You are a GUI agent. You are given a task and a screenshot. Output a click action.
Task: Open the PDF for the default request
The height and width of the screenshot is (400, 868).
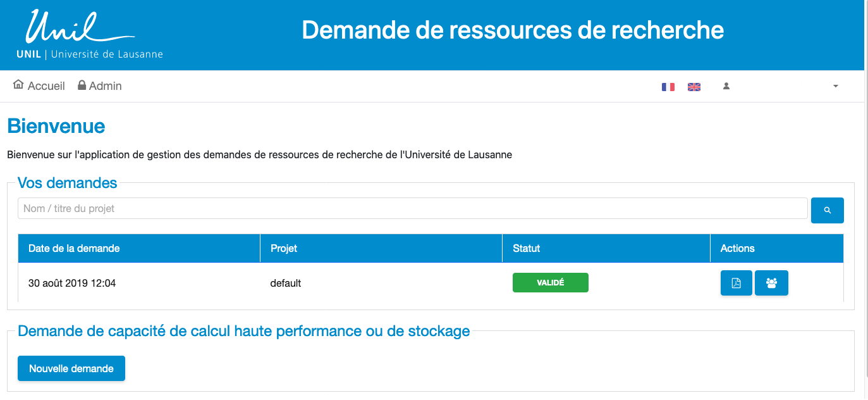coord(736,283)
